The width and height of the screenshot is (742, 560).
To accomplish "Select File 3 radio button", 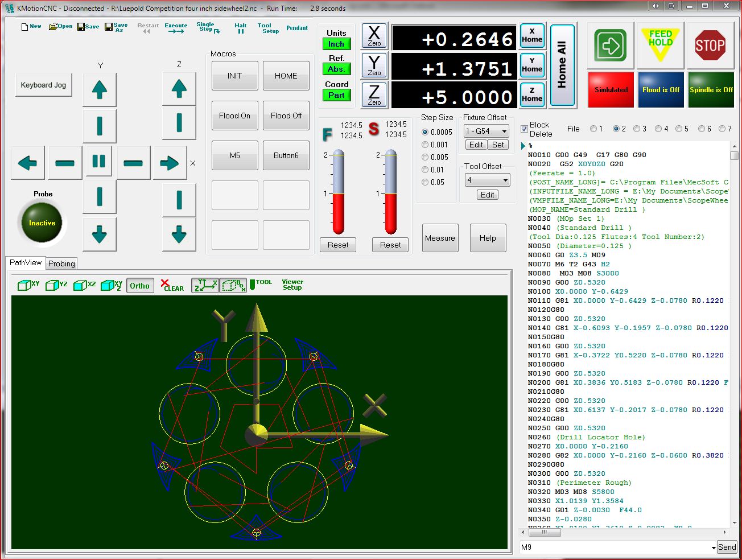I will 637,129.
